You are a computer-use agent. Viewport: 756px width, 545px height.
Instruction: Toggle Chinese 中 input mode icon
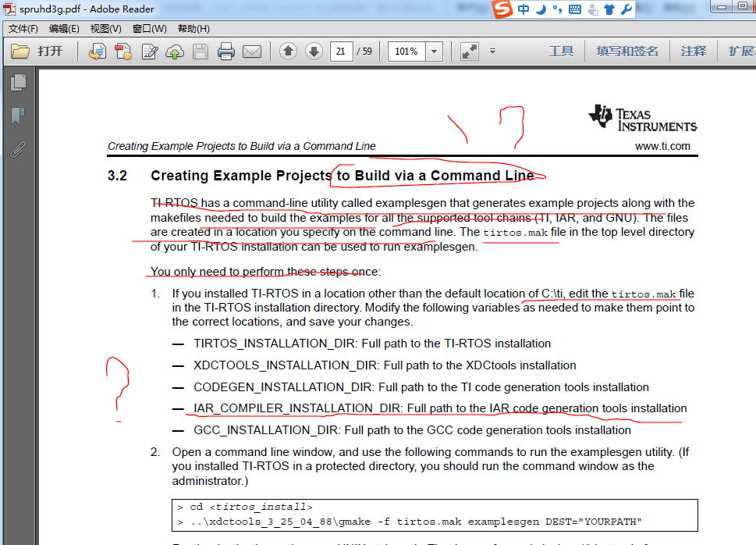pos(524,9)
